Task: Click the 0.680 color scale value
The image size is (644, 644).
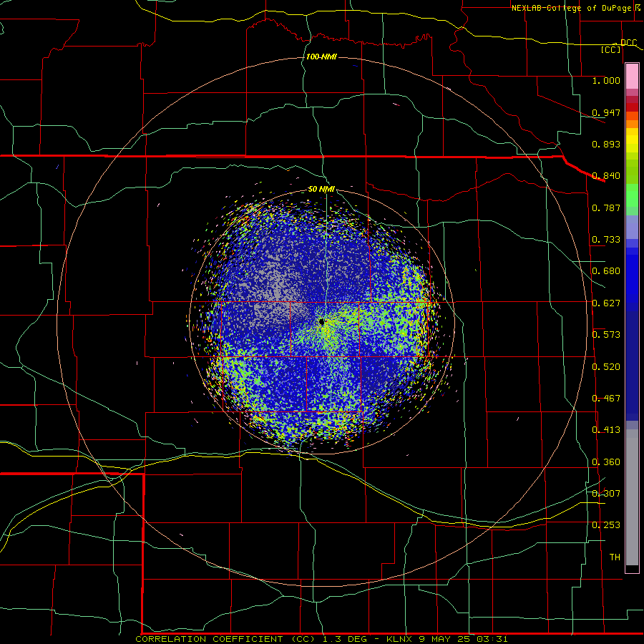Action: tap(606, 271)
